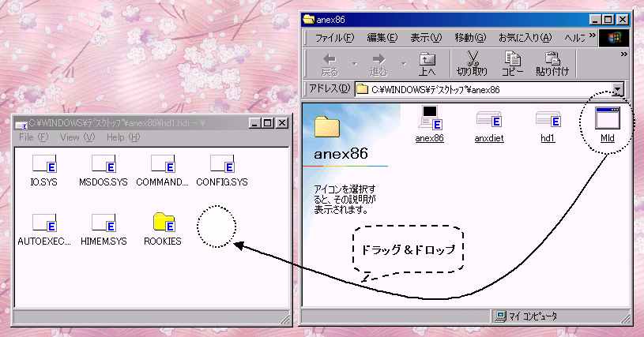Select the Mld program icon
The width and height of the screenshot is (644, 337).
[607, 120]
